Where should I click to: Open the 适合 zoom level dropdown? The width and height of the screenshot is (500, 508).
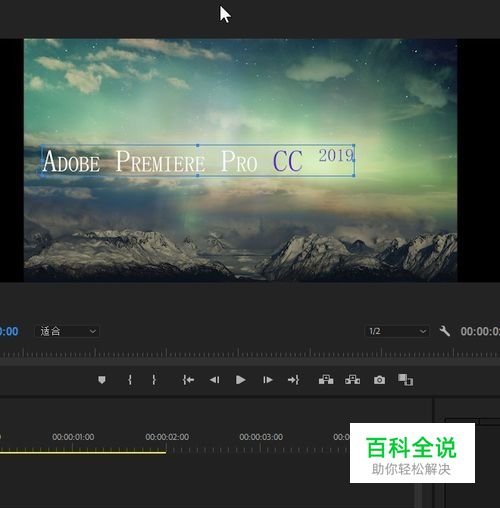[67, 331]
